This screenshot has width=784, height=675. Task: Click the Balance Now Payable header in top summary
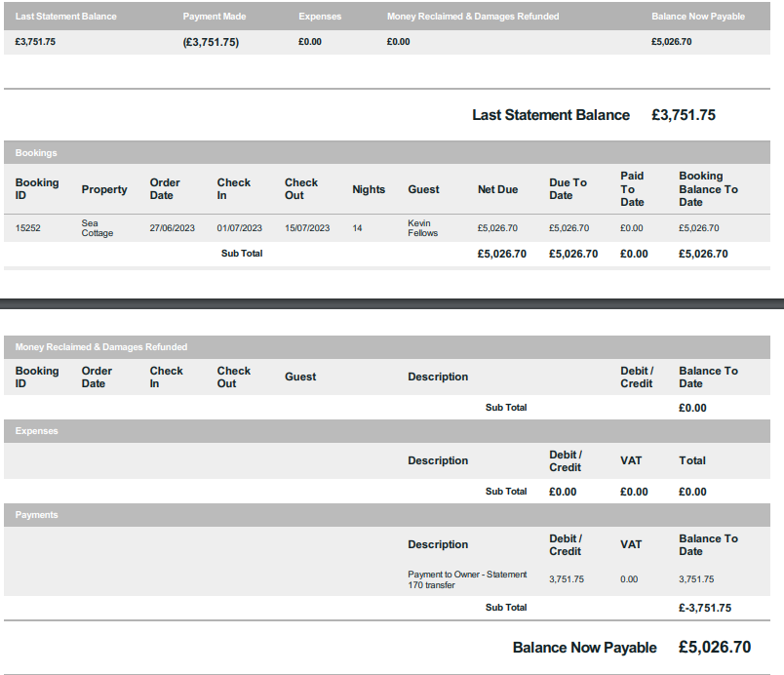[697, 17]
